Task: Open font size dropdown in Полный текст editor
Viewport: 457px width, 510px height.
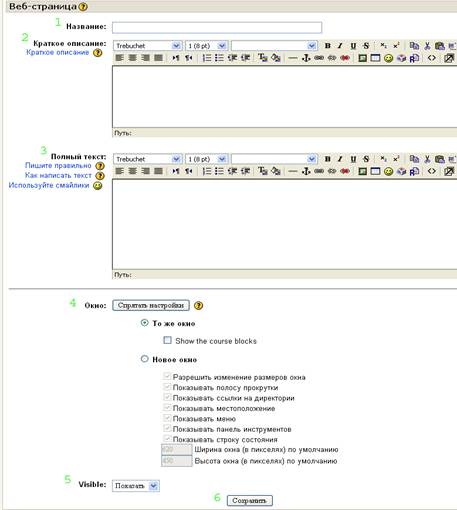Action: [x=206, y=159]
